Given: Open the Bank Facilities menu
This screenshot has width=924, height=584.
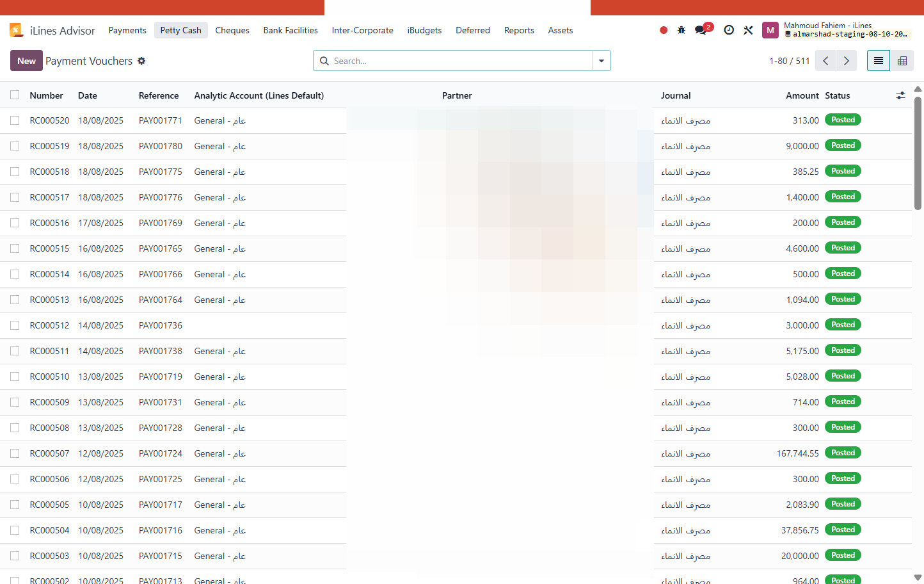Looking at the screenshot, I should click(x=291, y=30).
